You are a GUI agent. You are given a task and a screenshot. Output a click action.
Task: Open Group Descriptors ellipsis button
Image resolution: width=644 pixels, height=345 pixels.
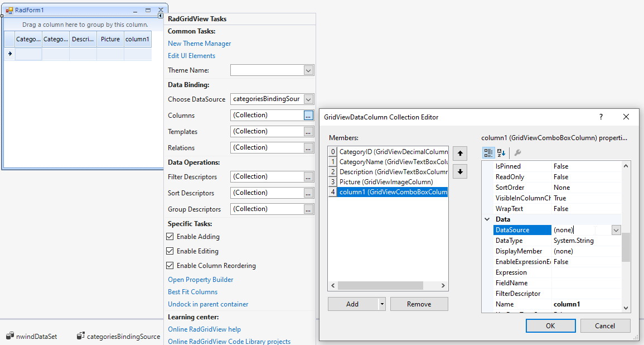[308, 209]
